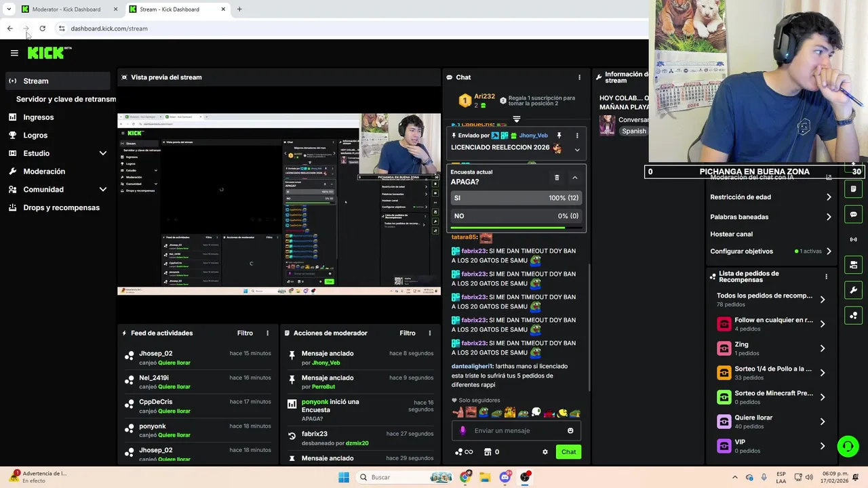Open the VIP reward requests
Viewport: 868px width, 488px height.
771,446
